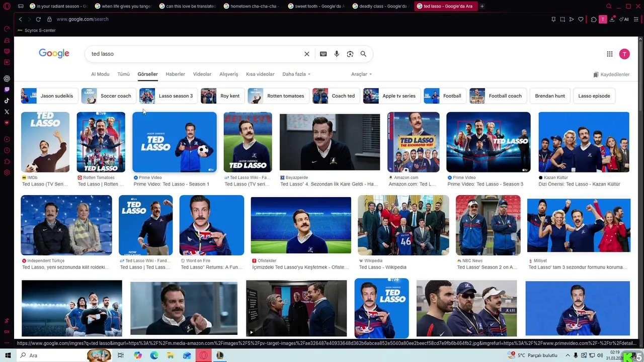The height and width of the screenshot is (362, 644).
Task: Select Soccer coach filter chip
Action: point(108,96)
